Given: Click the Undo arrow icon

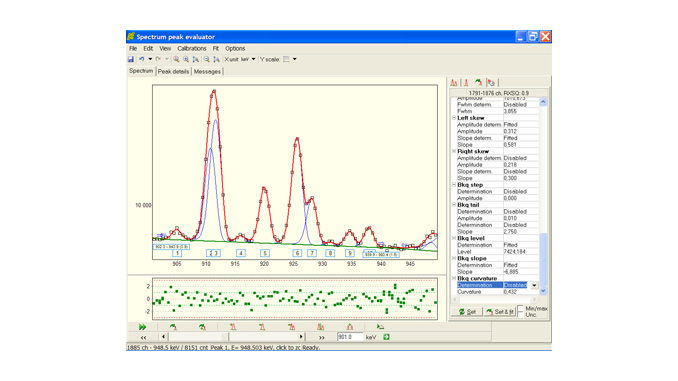Looking at the screenshot, I should tap(141, 59).
